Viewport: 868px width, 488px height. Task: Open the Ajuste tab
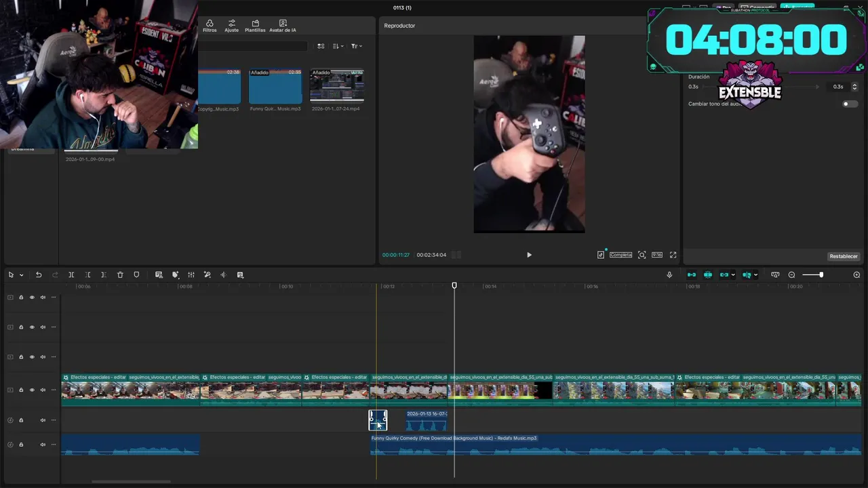pyautogui.click(x=232, y=26)
